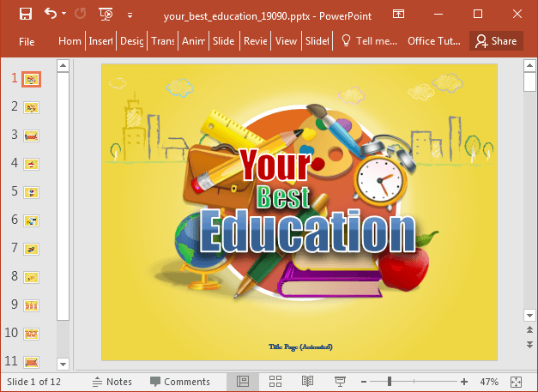Select slide 10 thumbnail

[31, 334]
